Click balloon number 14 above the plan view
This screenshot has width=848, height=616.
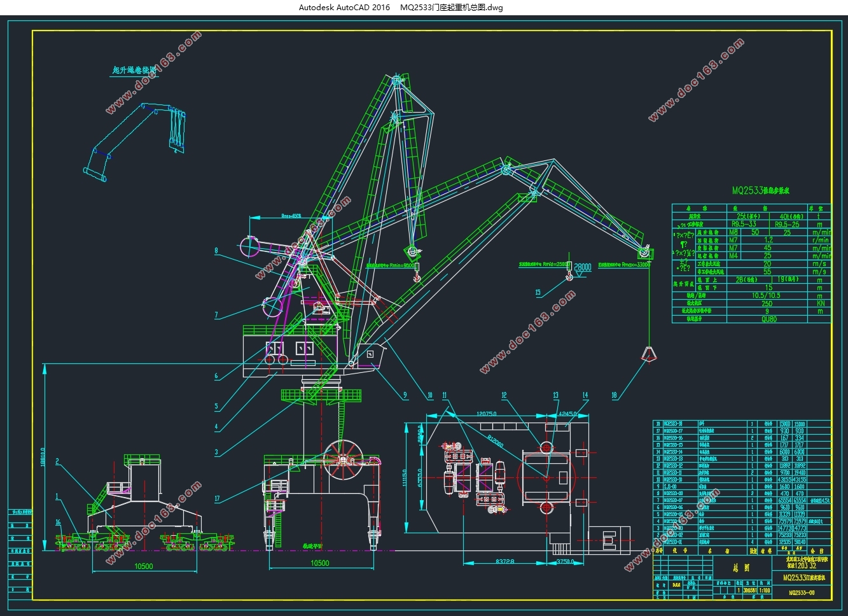point(585,395)
